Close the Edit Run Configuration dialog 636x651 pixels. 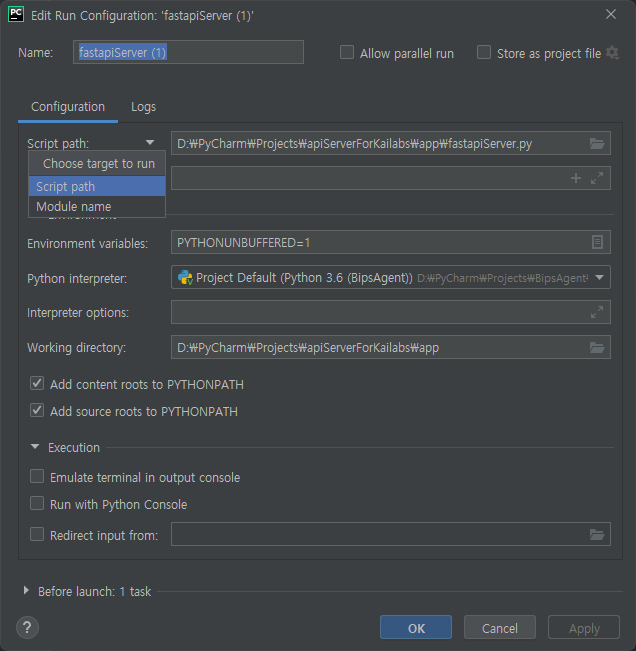tap(611, 14)
